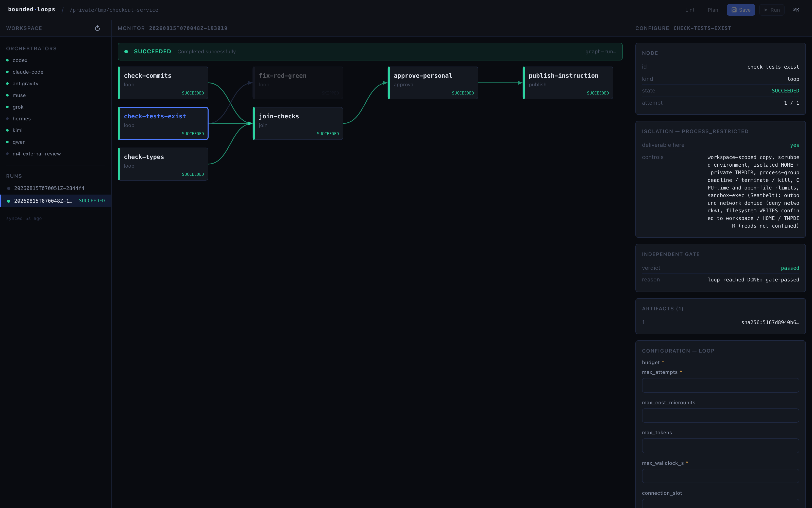Select the m4-external-review orchestrator
This screenshot has height=508, width=812.
click(x=56, y=153)
